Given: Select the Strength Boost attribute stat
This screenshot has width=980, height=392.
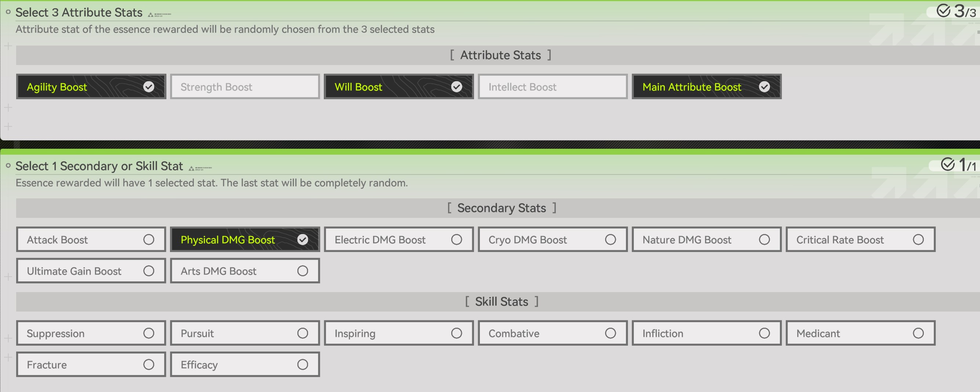Looking at the screenshot, I should [x=245, y=87].
